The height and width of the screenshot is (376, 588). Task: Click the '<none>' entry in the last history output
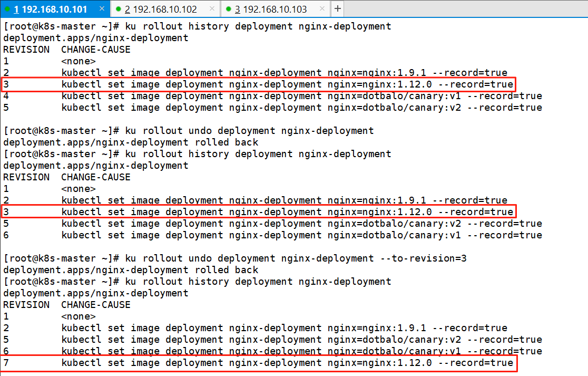pyautogui.click(x=79, y=316)
